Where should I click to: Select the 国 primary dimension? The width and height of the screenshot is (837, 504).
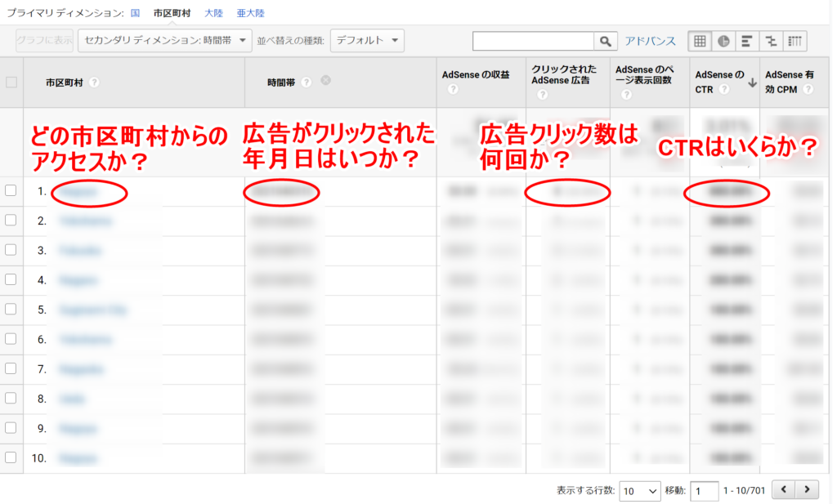(x=135, y=13)
